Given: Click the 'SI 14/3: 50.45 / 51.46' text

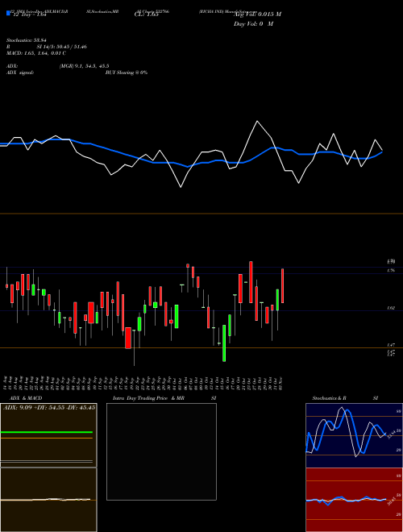Looking at the screenshot, I should (x=62, y=47).
